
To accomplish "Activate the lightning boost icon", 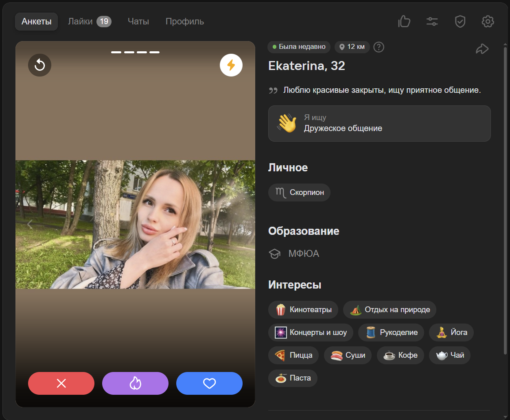I will click(x=231, y=65).
